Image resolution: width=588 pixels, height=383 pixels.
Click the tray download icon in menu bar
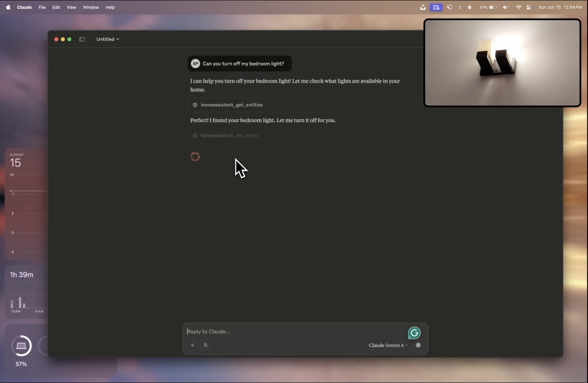[x=423, y=7]
